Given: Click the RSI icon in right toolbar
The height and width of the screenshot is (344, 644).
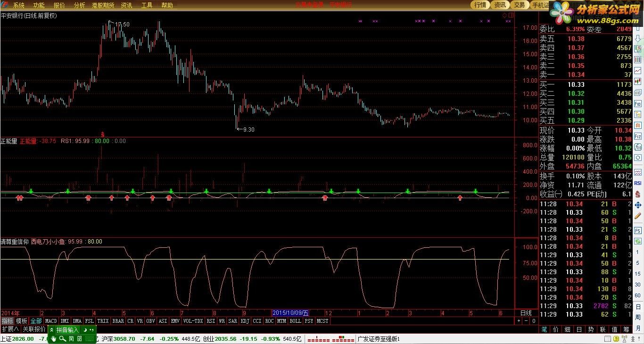Looking at the screenshot, I should click(637, 183).
